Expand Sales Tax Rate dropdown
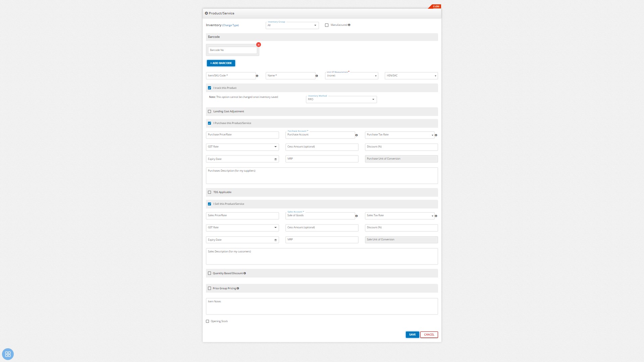The image size is (644, 362). 399,216
